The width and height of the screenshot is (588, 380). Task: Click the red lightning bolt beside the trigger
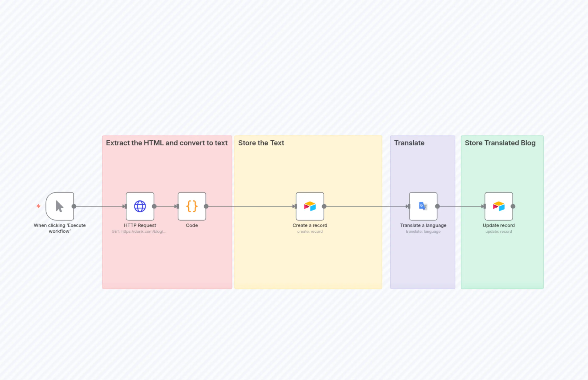39,206
